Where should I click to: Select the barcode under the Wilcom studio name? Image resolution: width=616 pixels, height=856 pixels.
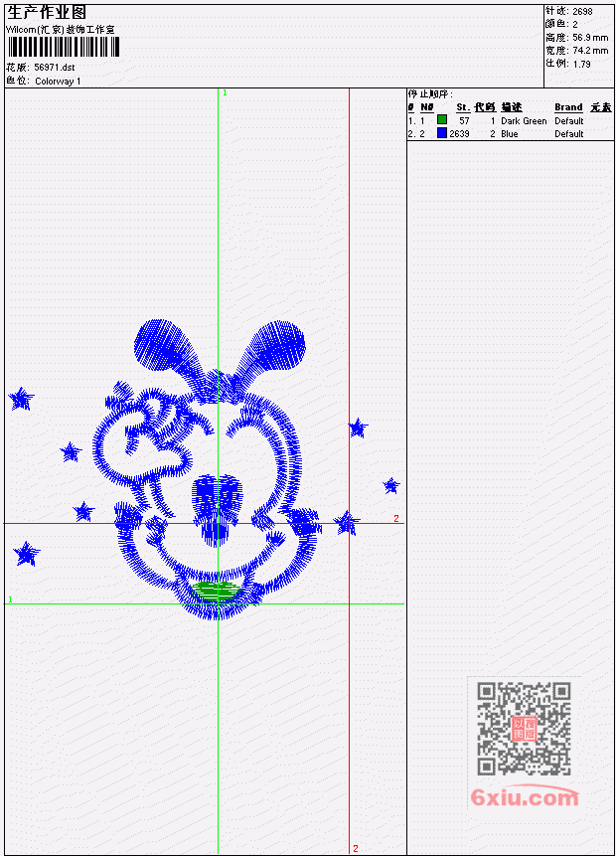(63, 48)
